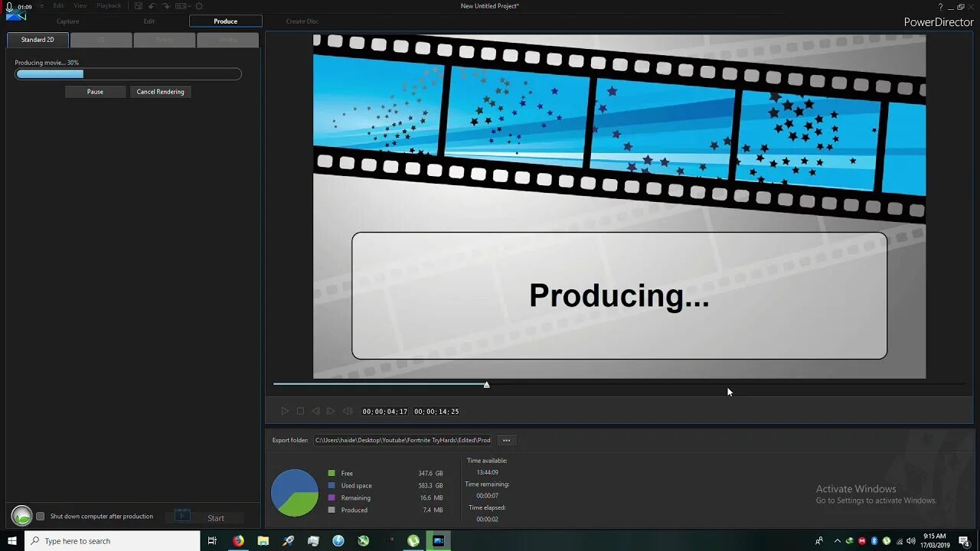The height and width of the screenshot is (551, 980).
Task: Click the total duration 00;00;14;25
Action: [x=436, y=412]
